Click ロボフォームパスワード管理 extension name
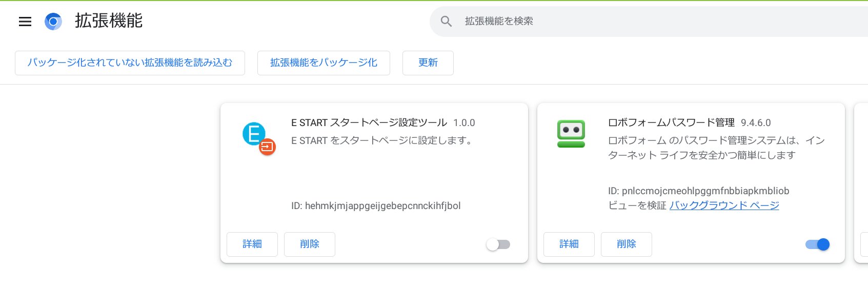Image resolution: width=868 pixels, height=289 pixels. 671,123
